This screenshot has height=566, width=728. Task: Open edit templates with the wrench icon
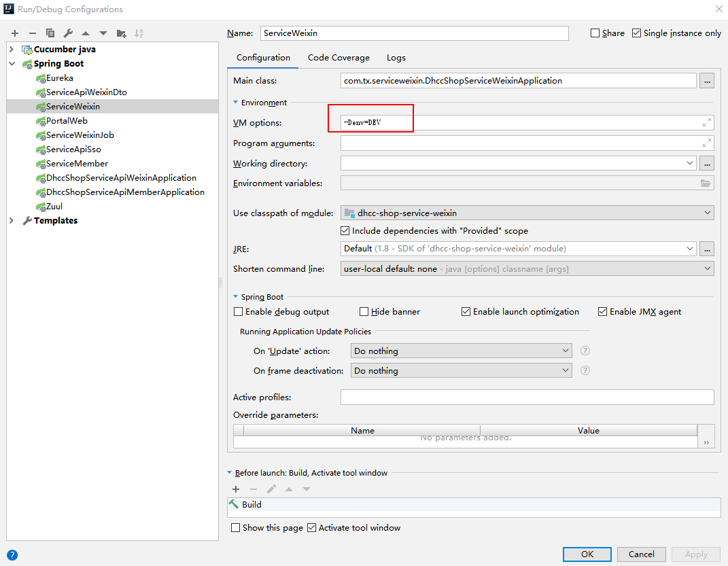pos(67,33)
